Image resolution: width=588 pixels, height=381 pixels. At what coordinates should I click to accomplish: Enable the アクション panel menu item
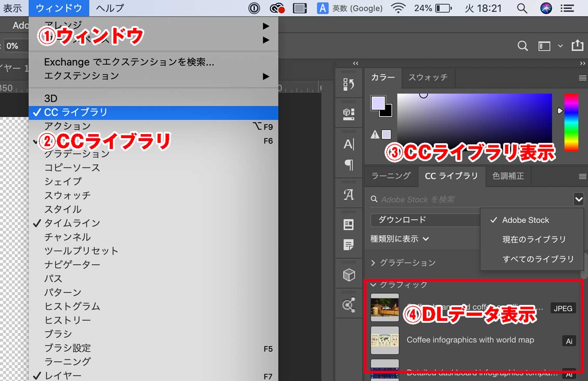pyautogui.click(x=153, y=126)
